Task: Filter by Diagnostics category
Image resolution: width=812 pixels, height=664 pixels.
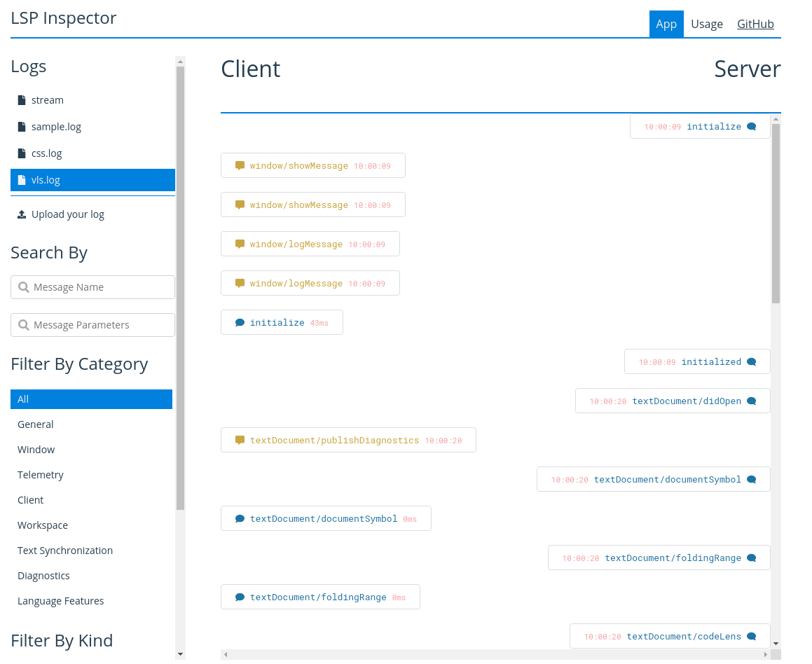Action: click(x=91, y=576)
